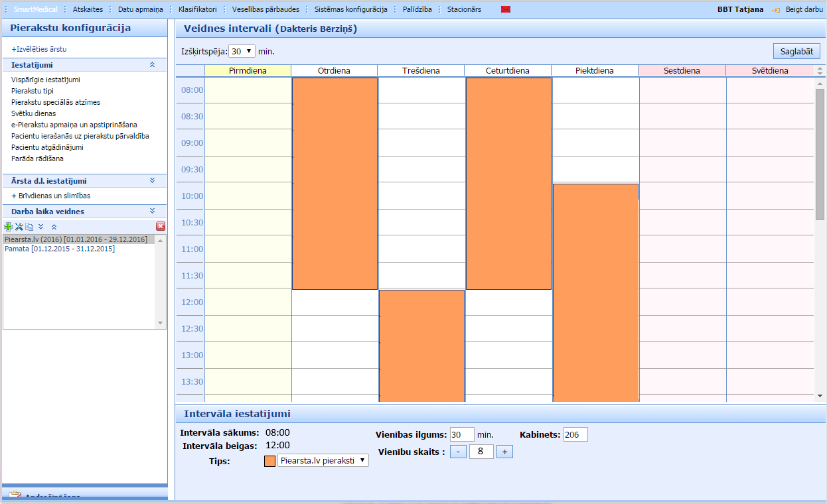Image resolution: width=827 pixels, height=504 pixels.
Task: Open the Svētku dienas settings link
Action: tap(33, 113)
